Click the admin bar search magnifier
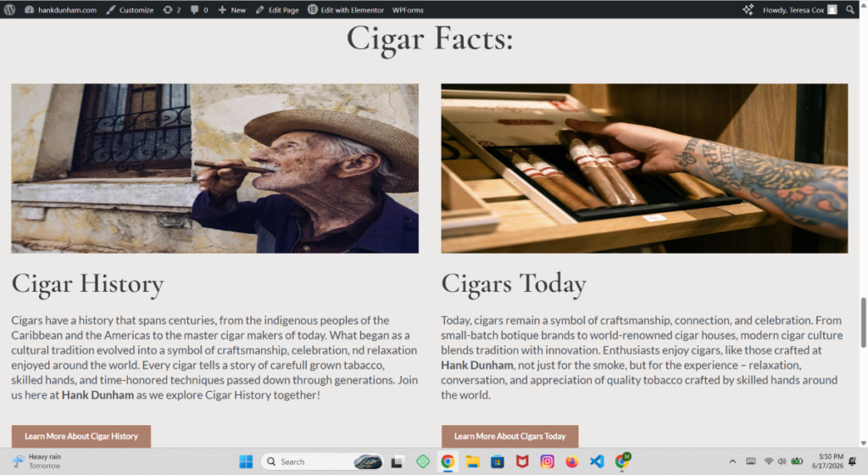Viewport: 868px width, 475px height. coord(849,9)
